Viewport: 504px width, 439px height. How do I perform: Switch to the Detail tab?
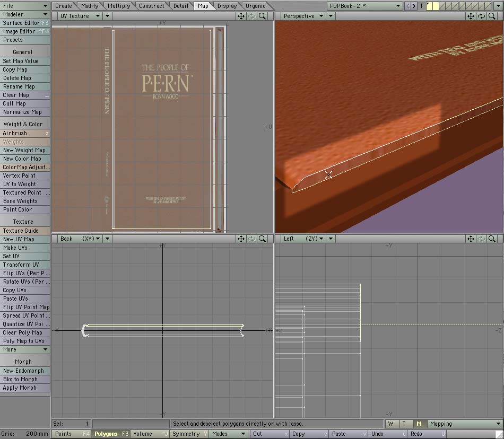click(180, 6)
